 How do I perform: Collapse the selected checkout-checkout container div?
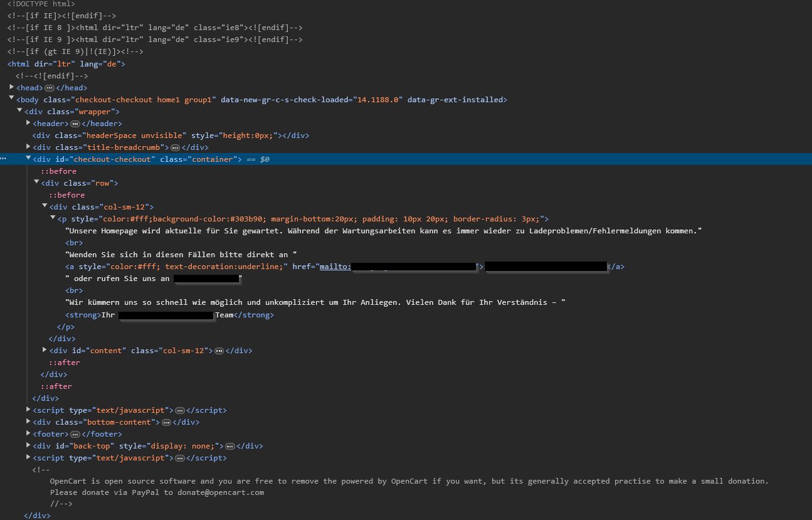pos(28,159)
